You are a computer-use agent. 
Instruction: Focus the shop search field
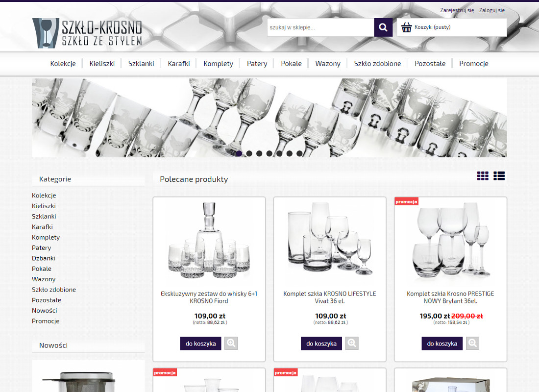320,27
